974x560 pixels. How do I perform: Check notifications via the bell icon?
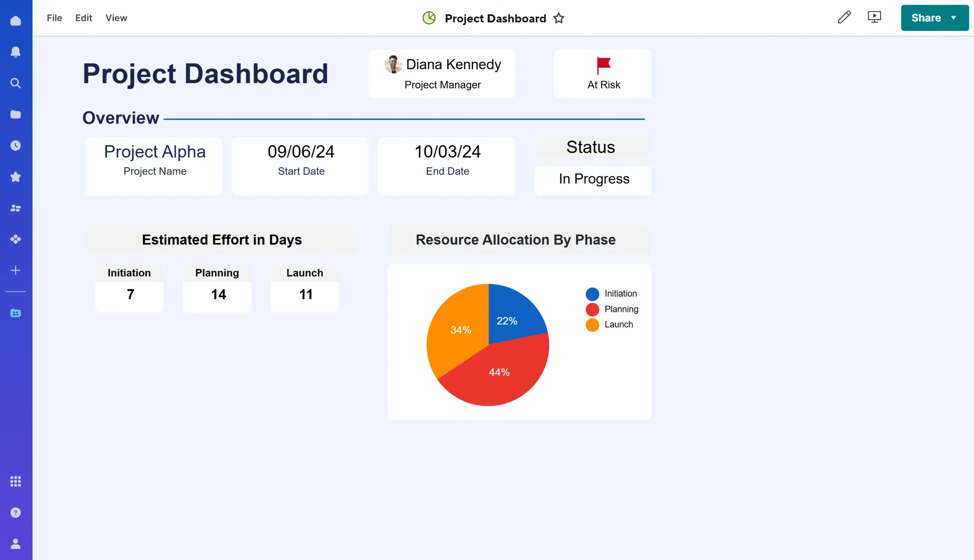click(15, 52)
